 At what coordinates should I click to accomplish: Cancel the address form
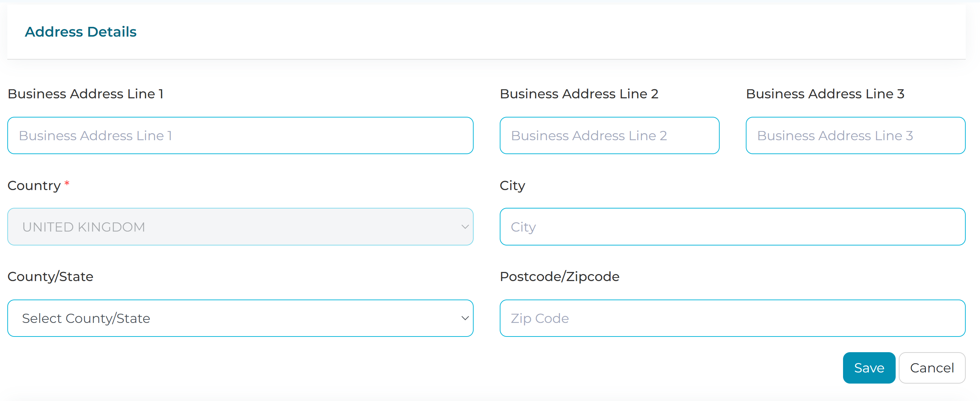coord(932,368)
